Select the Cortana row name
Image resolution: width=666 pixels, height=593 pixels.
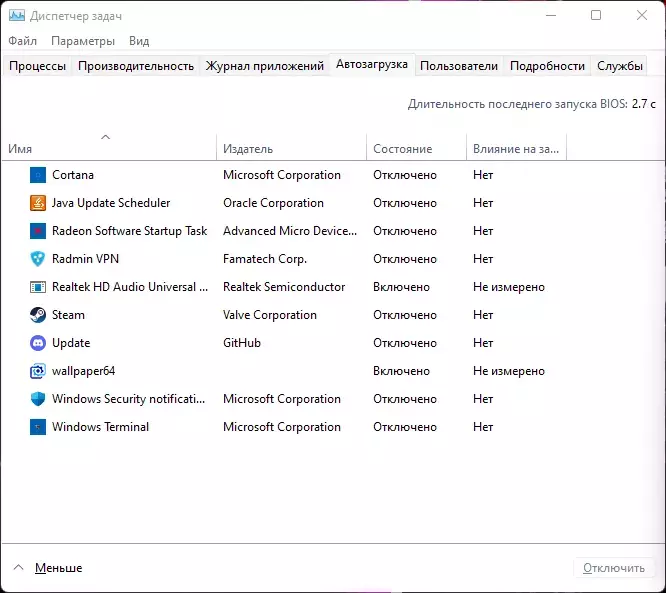[73, 175]
